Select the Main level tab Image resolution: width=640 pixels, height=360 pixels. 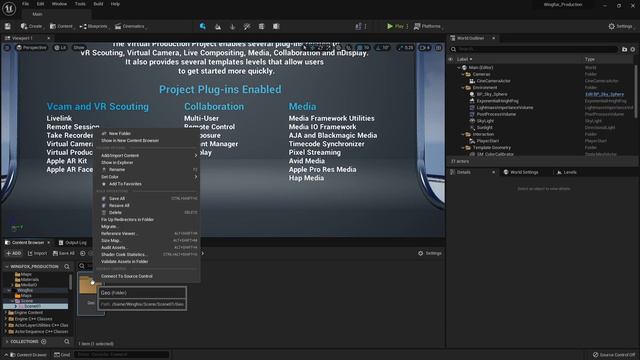click(37, 14)
